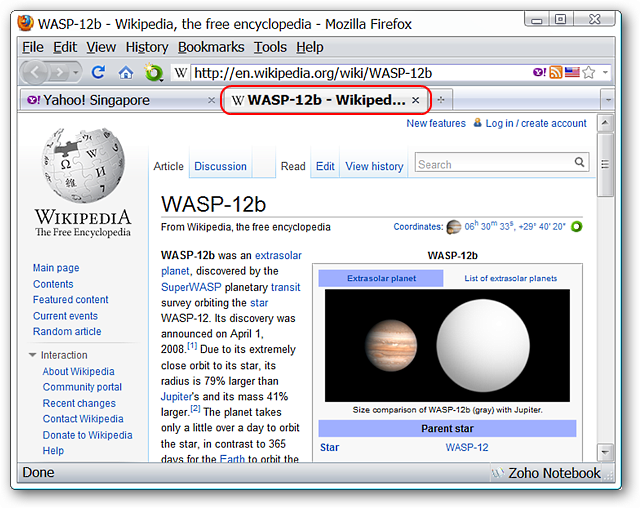Open the Coordinates link
This screenshot has width=640, height=508.
tap(418, 227)
